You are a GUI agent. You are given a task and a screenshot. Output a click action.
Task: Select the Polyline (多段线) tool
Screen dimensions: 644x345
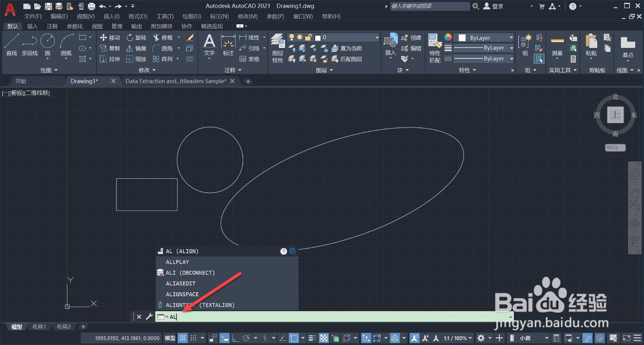(x=29, y=45)
